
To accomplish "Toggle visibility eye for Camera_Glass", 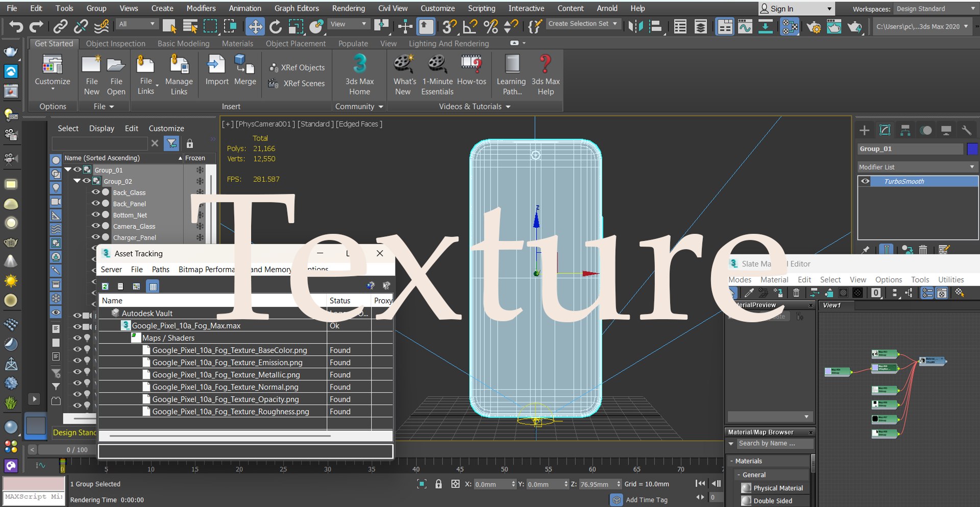I will coord(95,226).
